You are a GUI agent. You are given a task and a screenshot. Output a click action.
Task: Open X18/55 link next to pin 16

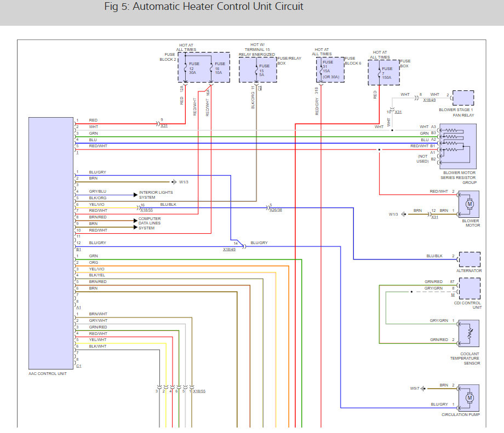click(147, 210)
